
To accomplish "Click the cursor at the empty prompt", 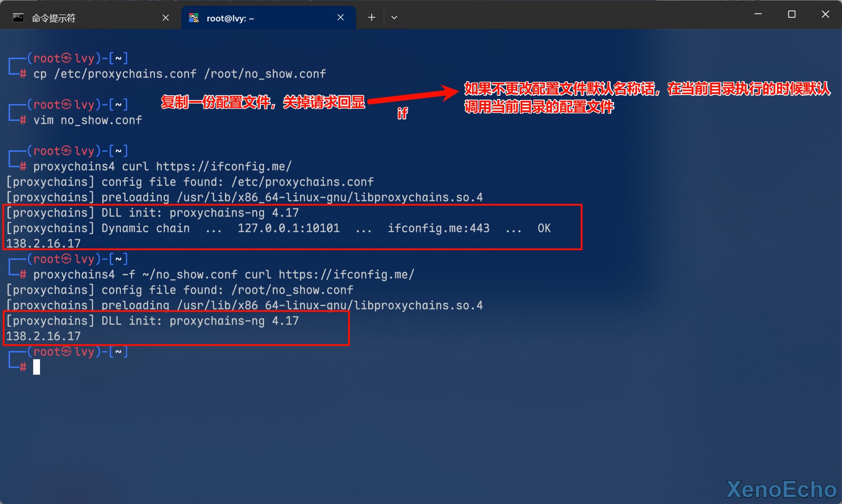I will (x=36, y=367).
